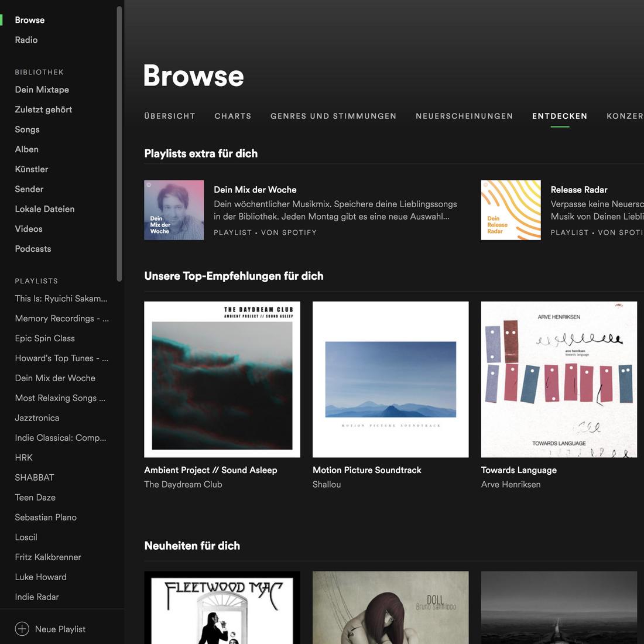This screenshot has width=644, height=644.
Task: Open playlist Memory Recordings
Action: 62,318
